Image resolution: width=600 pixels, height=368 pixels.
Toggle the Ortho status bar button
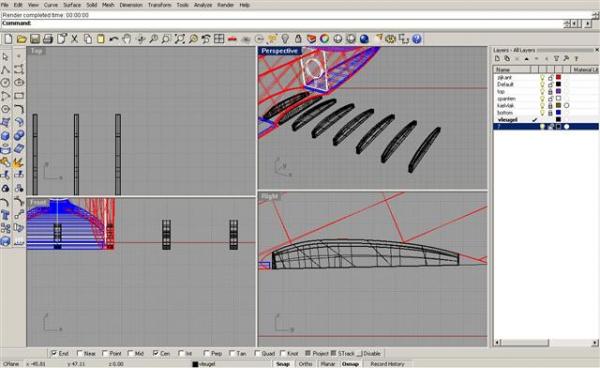coord(305,364)
